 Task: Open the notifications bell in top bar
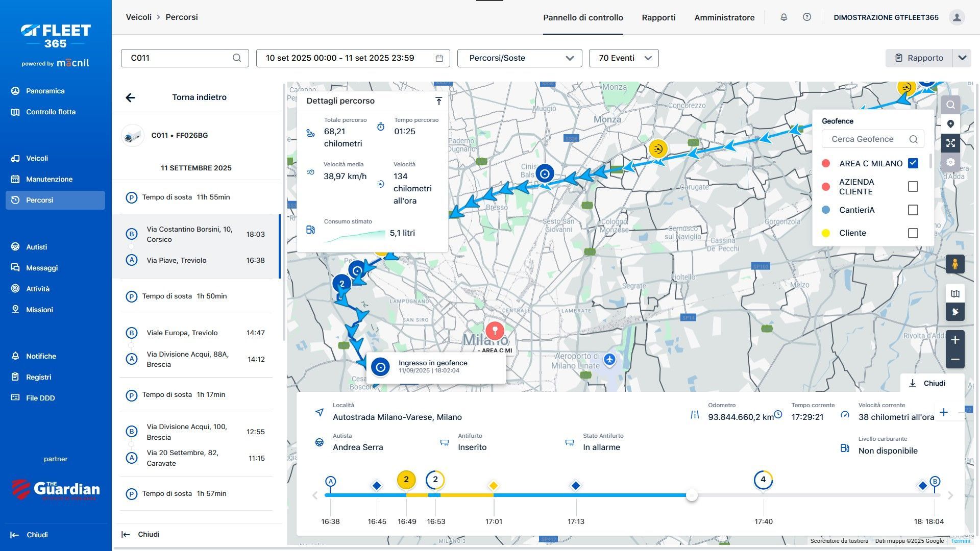(783, 17)
